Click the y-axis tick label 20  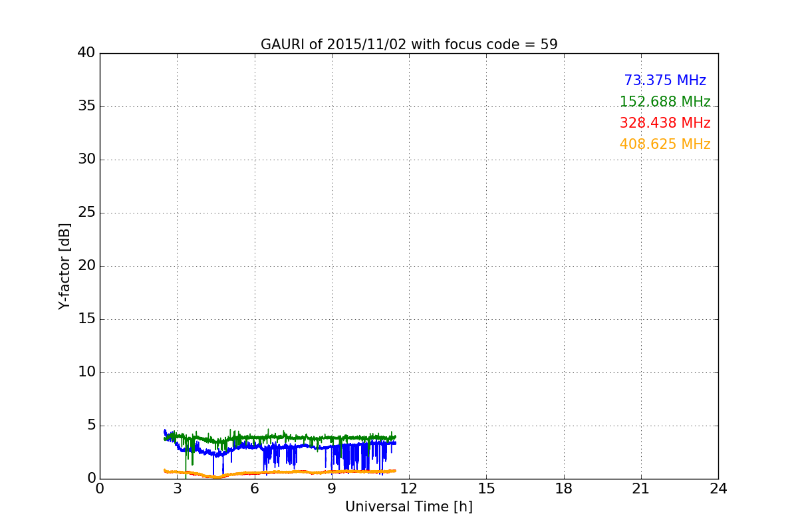(x=86, y=266)
